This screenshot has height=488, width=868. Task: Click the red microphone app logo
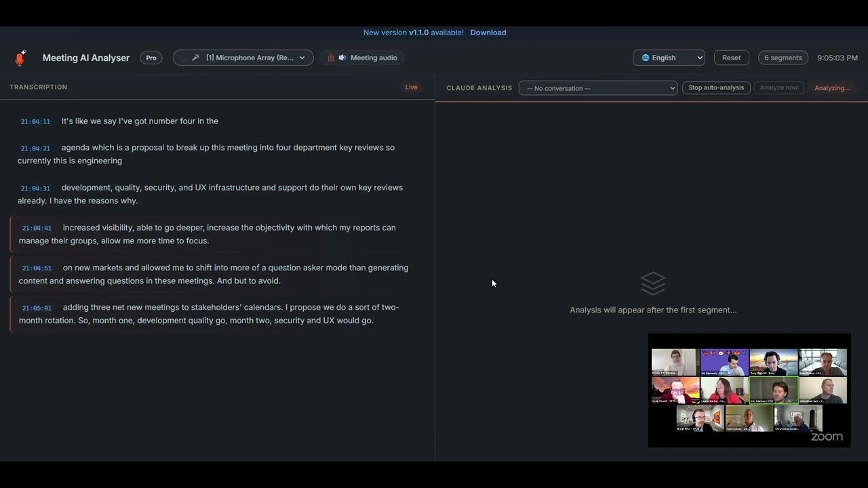coord(20,58)
